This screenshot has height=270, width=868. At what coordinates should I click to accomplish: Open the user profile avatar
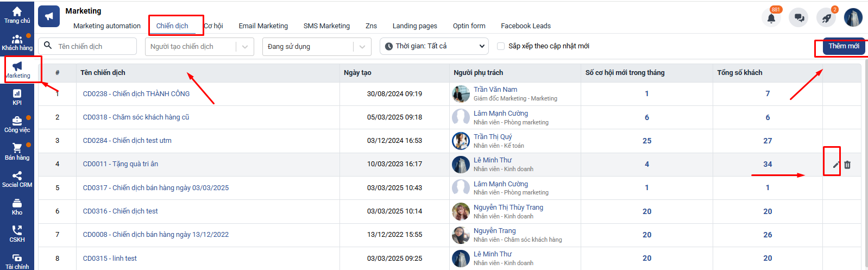[853, 18]
